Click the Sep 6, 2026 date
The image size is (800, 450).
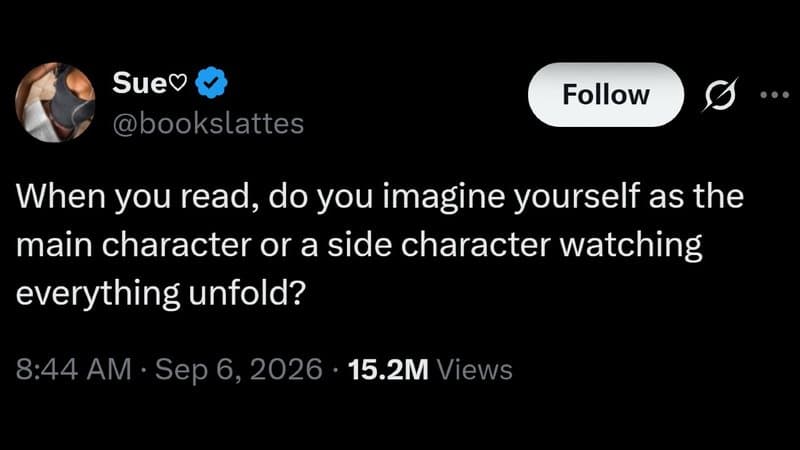click(x=239, y=369)
